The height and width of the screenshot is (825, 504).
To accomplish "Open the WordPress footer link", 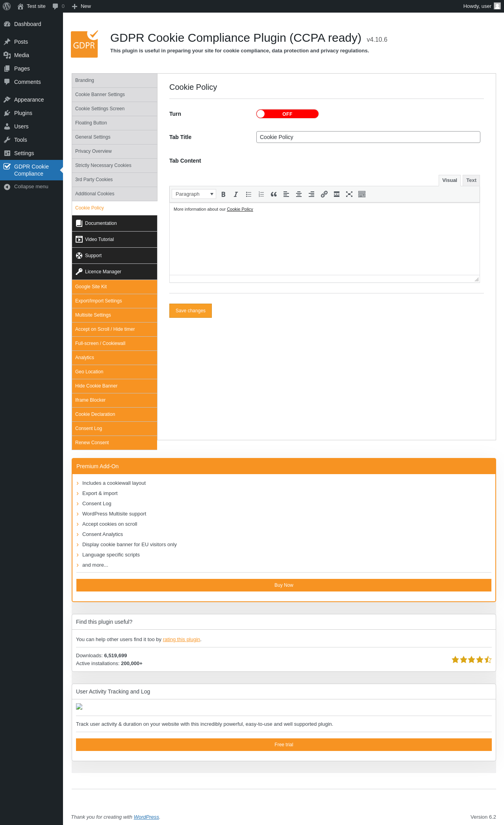I will 146,817.
